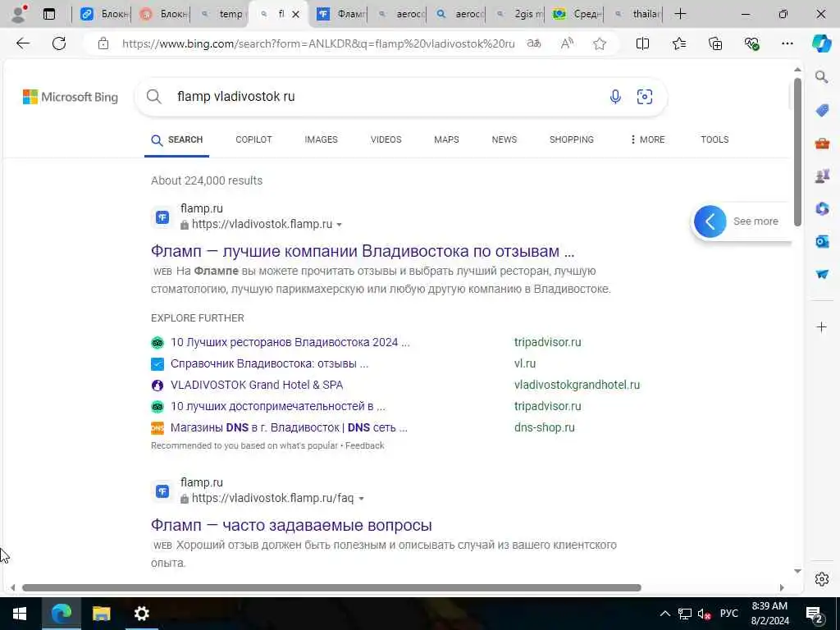Switch to the Средн browser tab
840x630 pixels.
coord(577,14)
